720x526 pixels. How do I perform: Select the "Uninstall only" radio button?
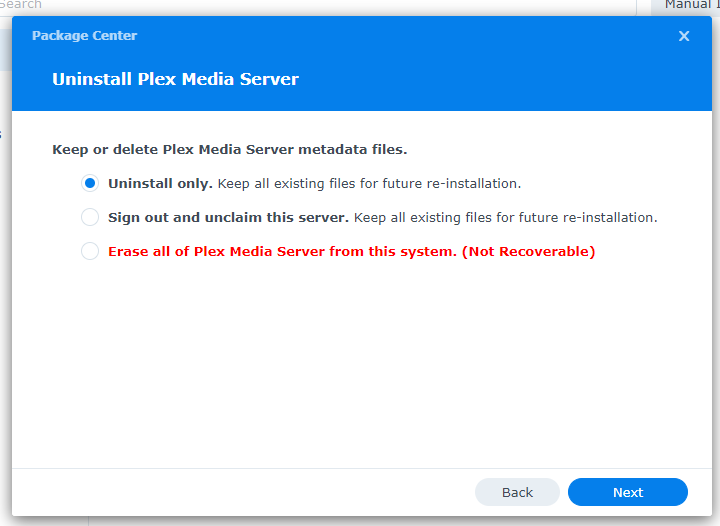90,184
